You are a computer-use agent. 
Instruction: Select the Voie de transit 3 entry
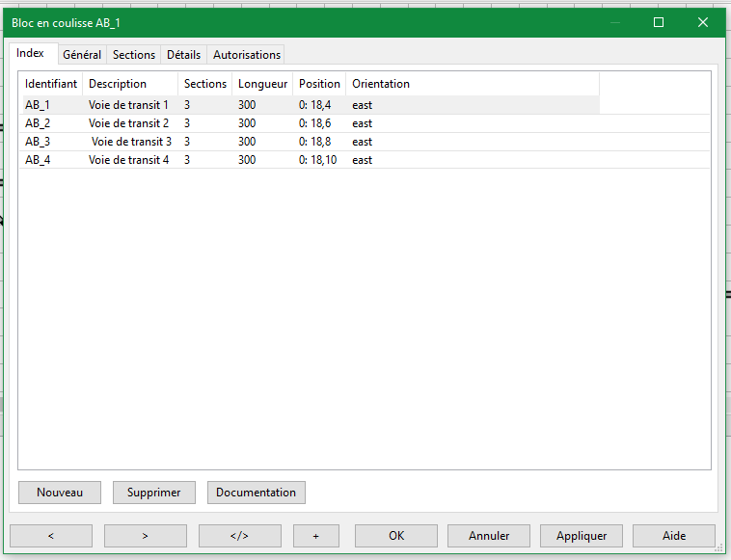[131, 142]
